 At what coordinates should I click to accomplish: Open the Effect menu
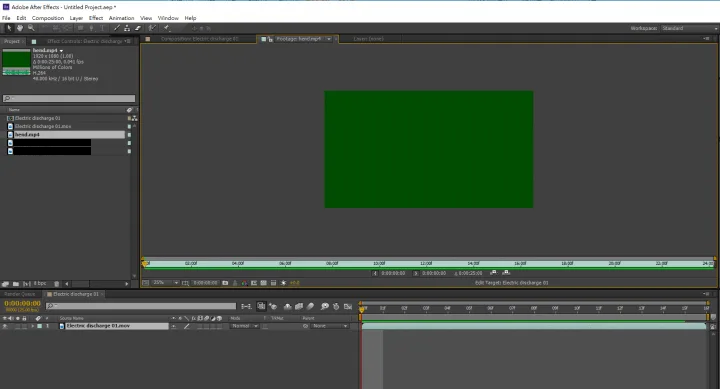click(96, 18)
